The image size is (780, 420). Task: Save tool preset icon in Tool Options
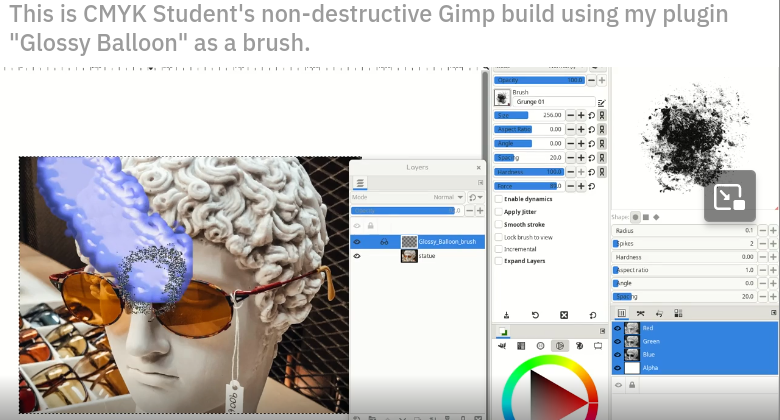pos(506,315)
